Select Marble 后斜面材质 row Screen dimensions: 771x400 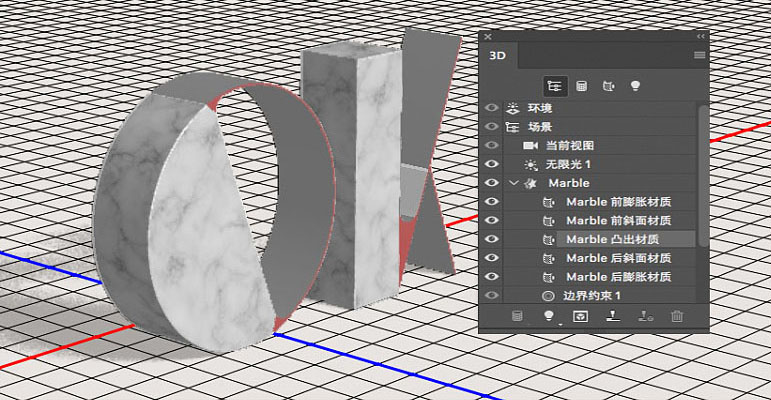[x=599, y=258]
